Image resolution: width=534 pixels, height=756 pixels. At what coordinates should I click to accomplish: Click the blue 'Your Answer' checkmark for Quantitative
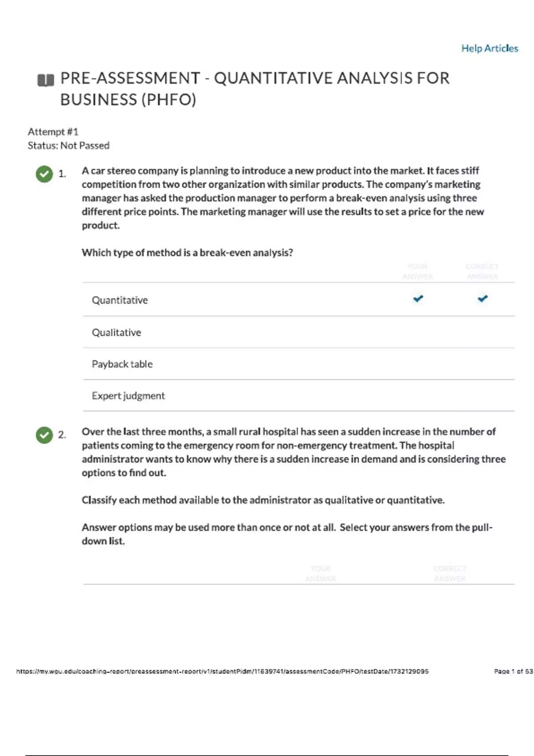click(x=418, y=299)
